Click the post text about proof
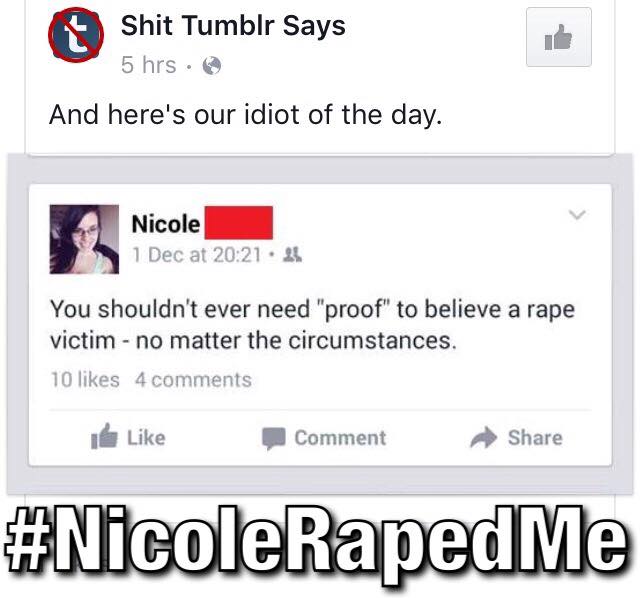 (x=312, y=325)
